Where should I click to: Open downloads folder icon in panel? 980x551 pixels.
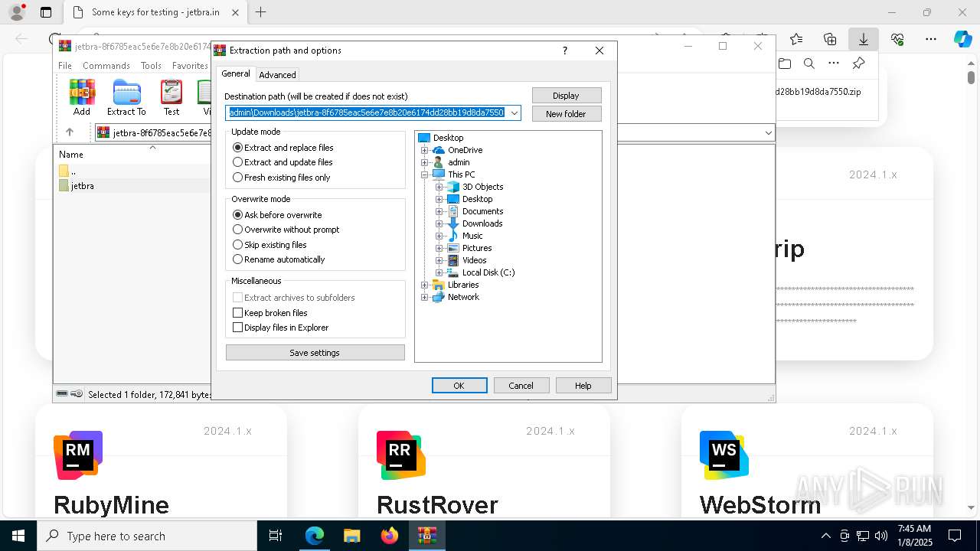[785, 64]
